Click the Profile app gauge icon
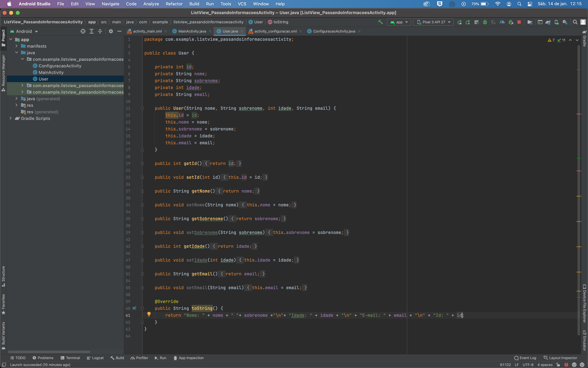This screenshot has height=368, width=588. click(x=502, y=22)
